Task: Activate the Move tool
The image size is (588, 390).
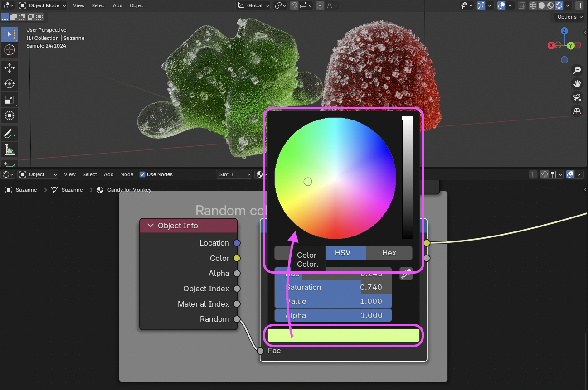Action: [x=9, y=68]
